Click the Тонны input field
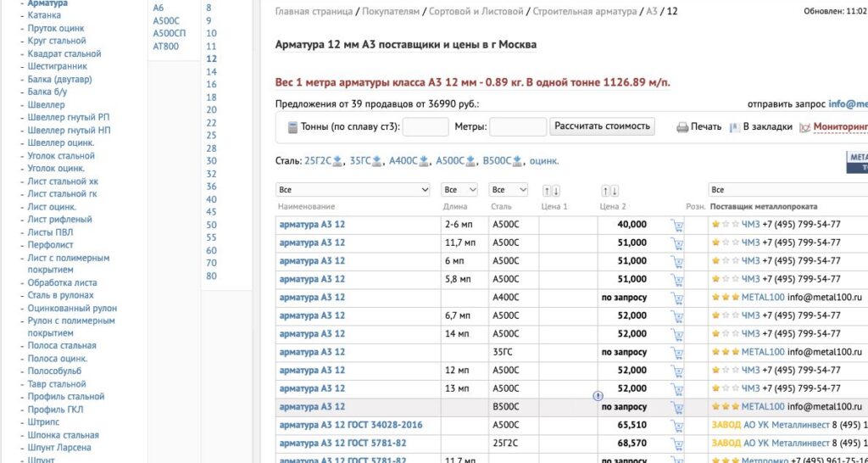This screenshot has height=463, width=868. 426,127
